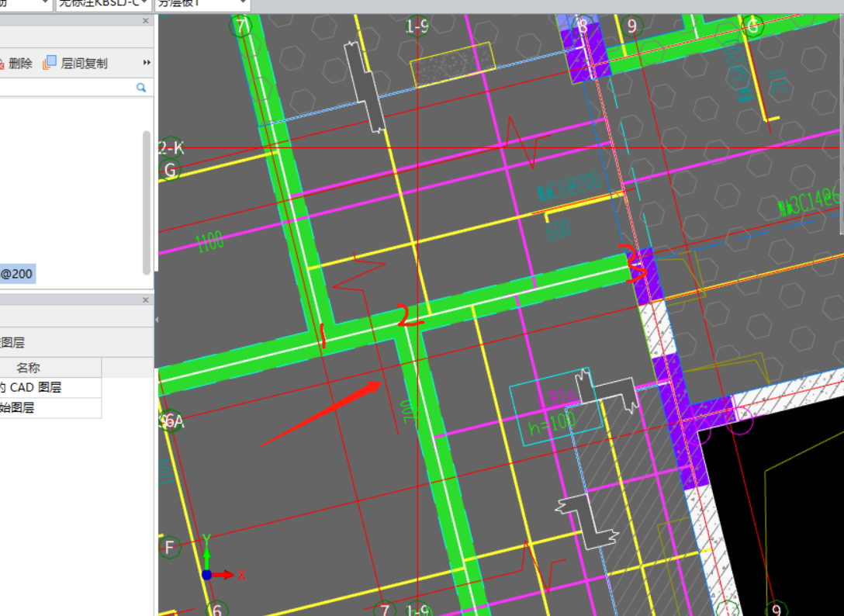Click the magnifier search icon
This screenshot has width=844, height=616.
point(141,88)
